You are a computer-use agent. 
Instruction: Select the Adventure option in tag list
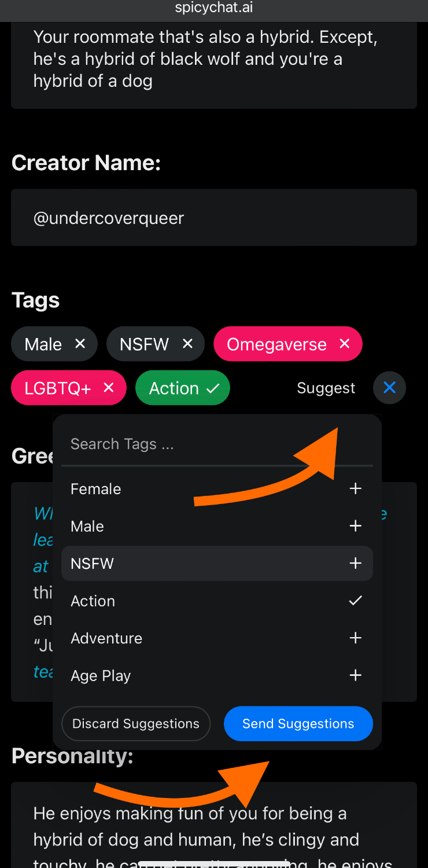[106, 638]
